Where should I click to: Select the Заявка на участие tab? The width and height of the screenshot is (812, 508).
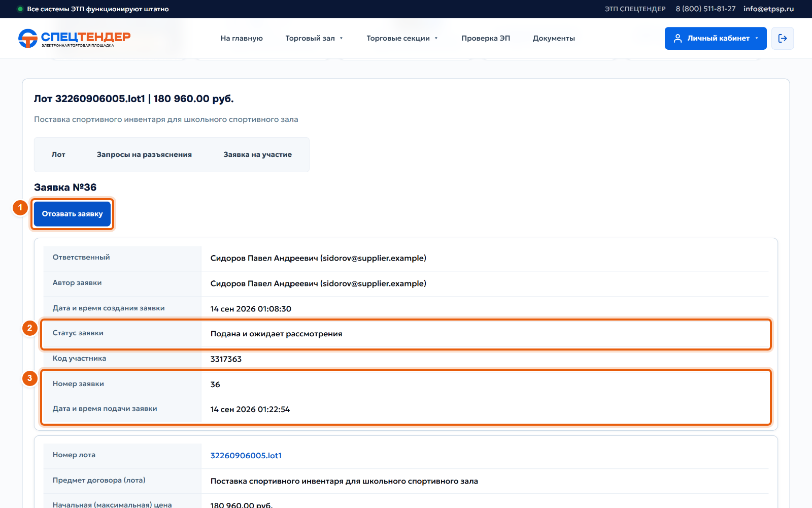[258, 154]
